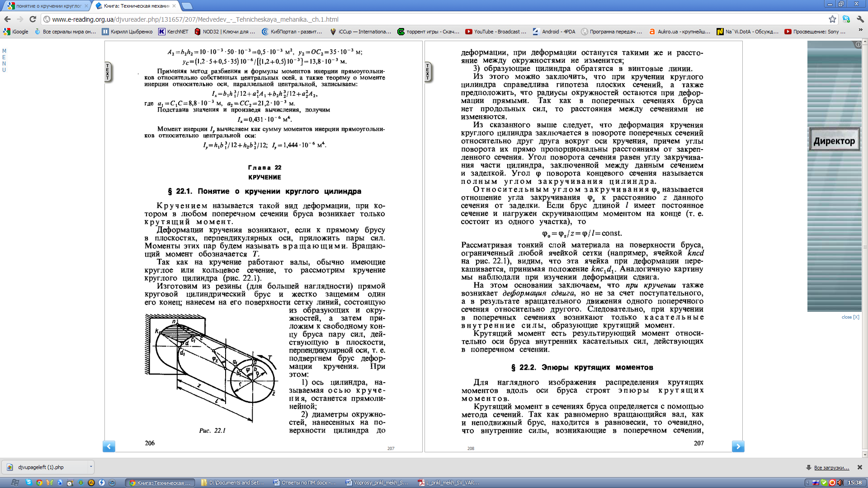Open the vertical MENU link on left

4,61
